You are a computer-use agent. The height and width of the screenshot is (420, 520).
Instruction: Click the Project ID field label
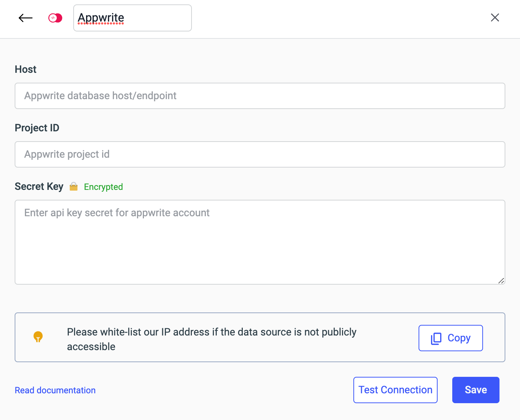(x=37, y=128)
